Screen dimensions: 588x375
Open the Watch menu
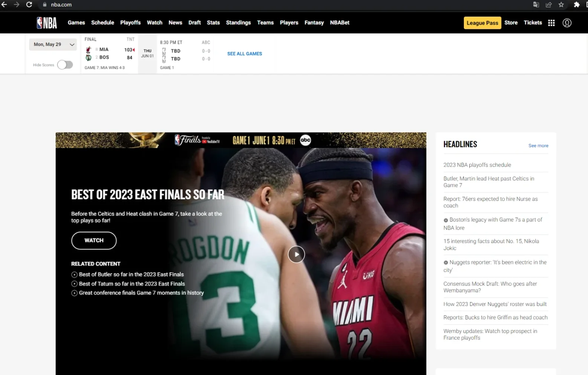coord(155,23)
